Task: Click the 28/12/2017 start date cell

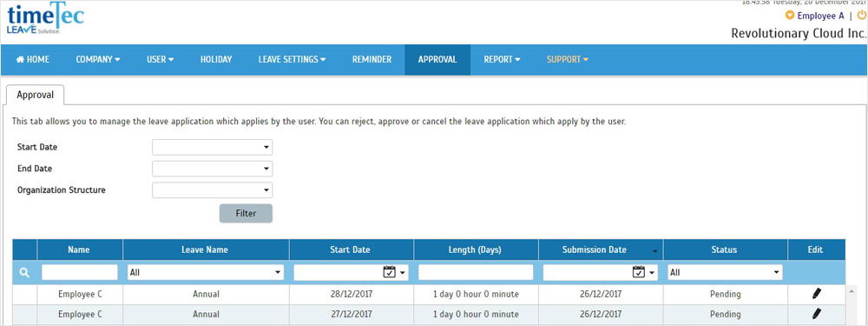Action: (351, 294)
